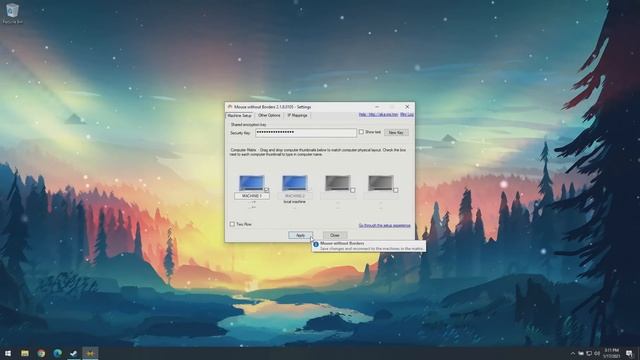The width and height of the screenshot is (640, 360).
Task: Click the New Key button
Action: (396, 133)
